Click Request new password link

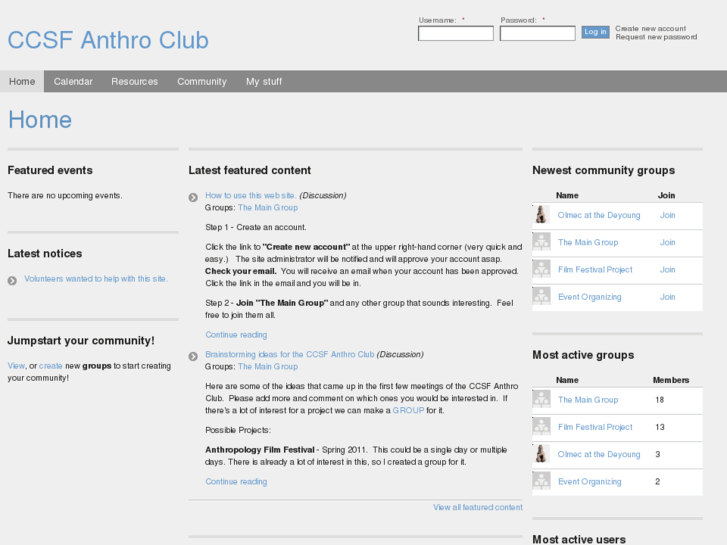pos(656,37)
